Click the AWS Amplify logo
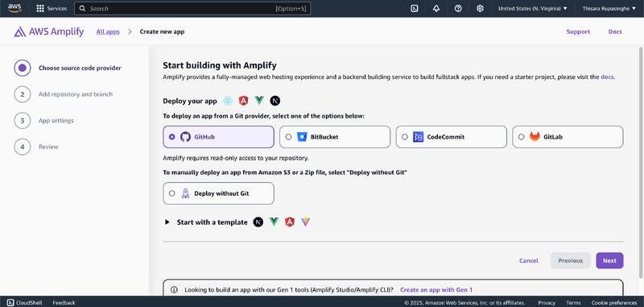 [x=49, y=31]
